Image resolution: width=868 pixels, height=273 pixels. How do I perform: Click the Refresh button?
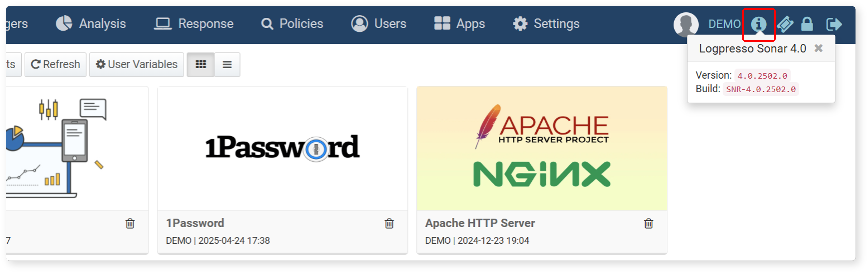click(x=56, y=64)
